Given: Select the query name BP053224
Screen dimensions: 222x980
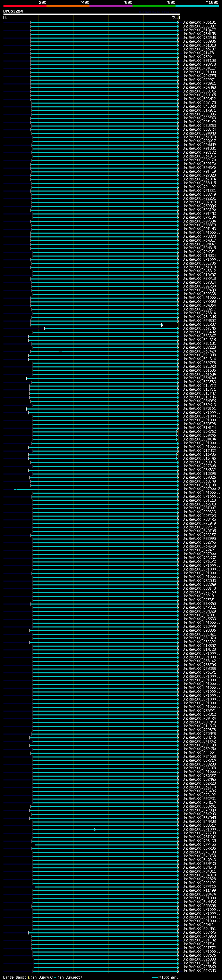Looking at the screenshot, I should coord(13,11).
